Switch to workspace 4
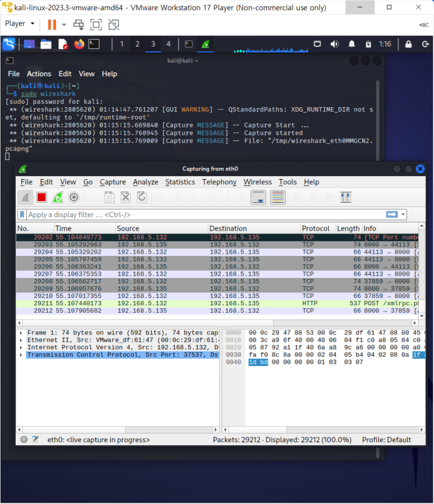 tap(168, 44)
